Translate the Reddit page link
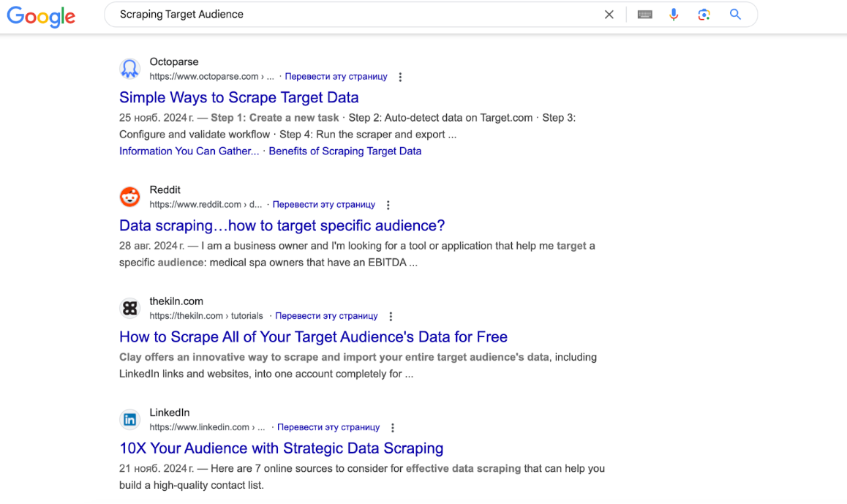Screen dimensions: 847x504 click(323, 205)
